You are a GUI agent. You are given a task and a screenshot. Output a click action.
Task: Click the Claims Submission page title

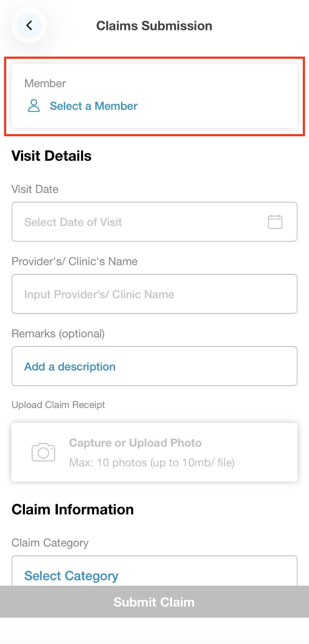(x=154, y=26)
